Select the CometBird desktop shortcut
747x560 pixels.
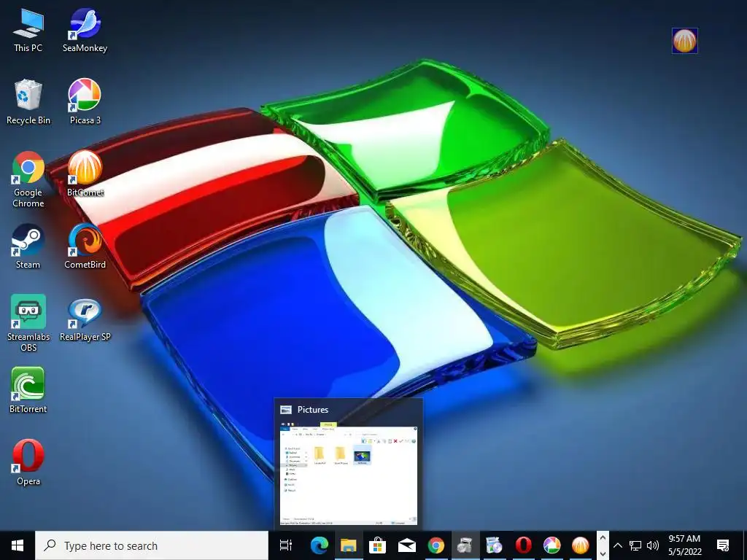[x=85, y=246]
